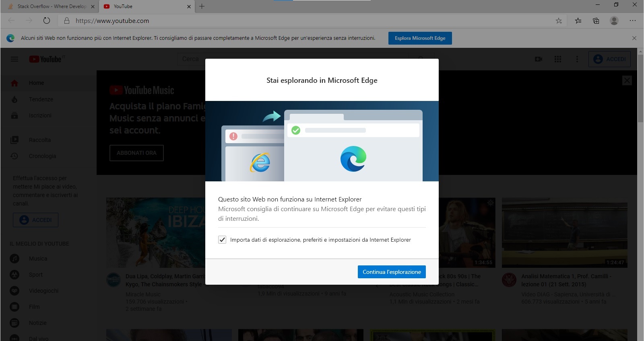Click Esplora Microsoft Edge button
Viewport: 644px width, 341px height.
tap(420, 38)
